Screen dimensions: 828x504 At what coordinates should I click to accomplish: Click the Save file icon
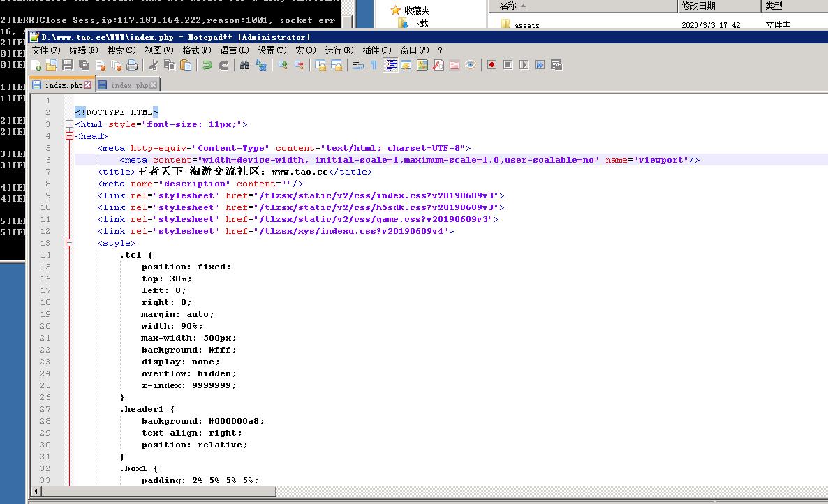(68, 65)
